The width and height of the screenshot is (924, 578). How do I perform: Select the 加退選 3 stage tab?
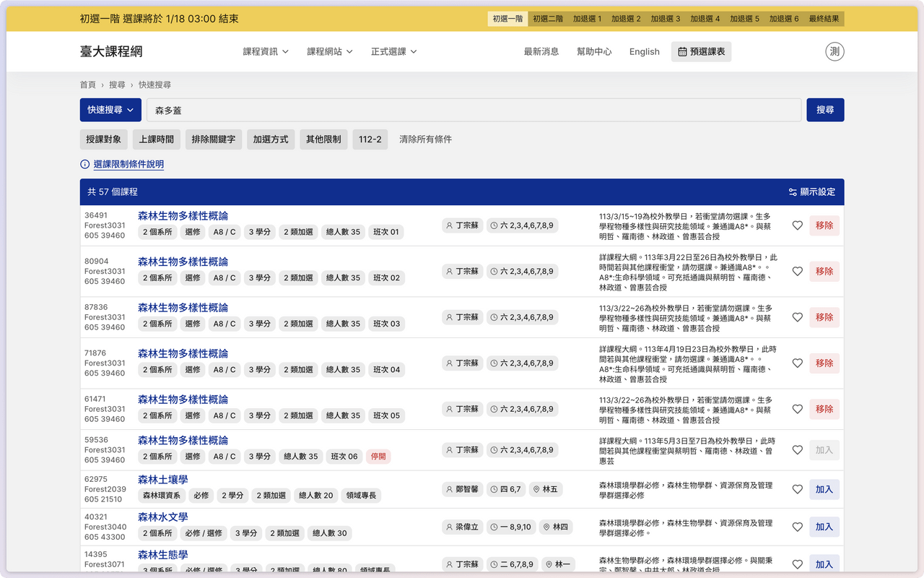pos(666,19)
